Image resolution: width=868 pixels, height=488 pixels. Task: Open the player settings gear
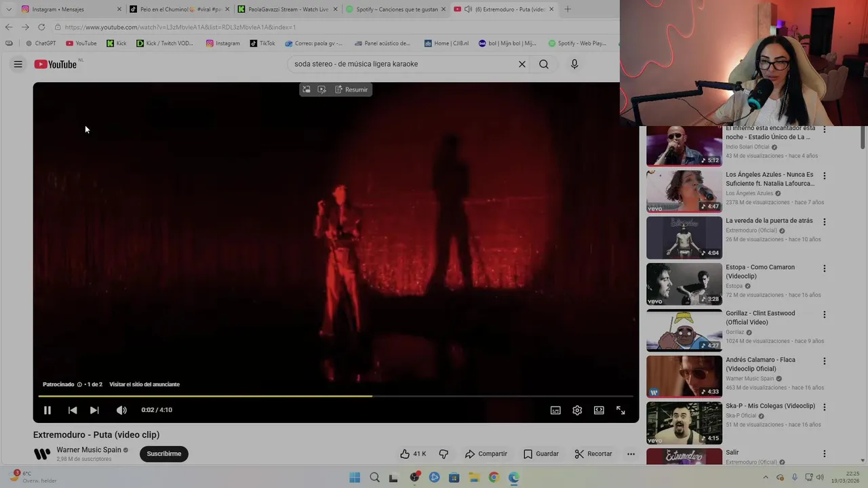coord(577,410)
